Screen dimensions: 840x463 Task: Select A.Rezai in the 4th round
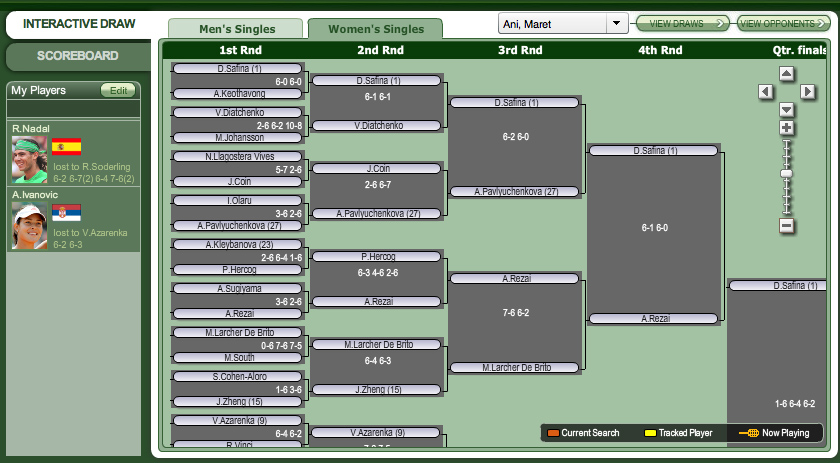click(x=653, y=319)
